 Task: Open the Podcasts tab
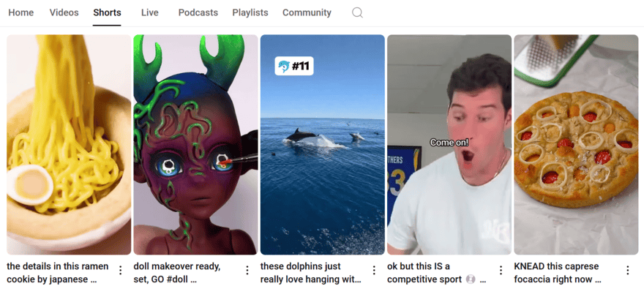(x=198, y=12)
